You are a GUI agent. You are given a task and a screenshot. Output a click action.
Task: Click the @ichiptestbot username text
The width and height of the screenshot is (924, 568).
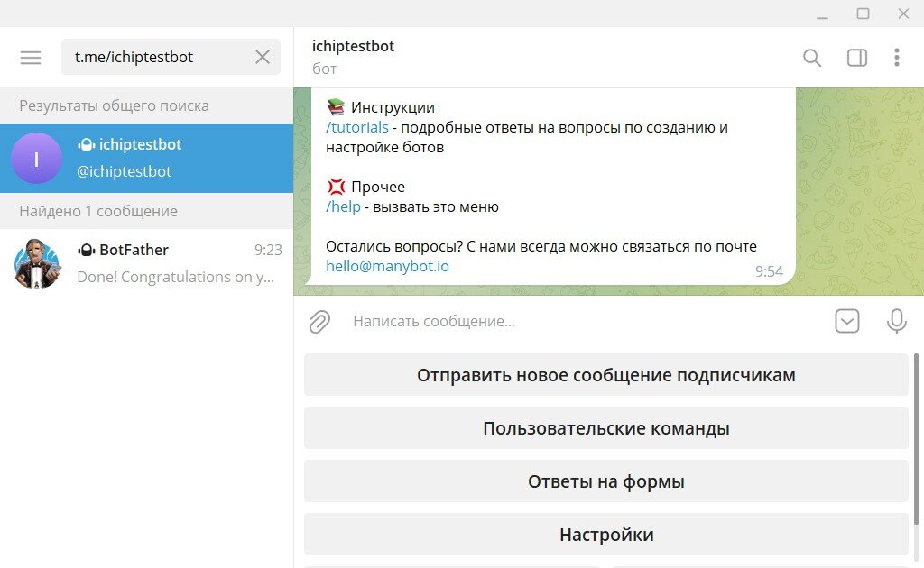124,171
